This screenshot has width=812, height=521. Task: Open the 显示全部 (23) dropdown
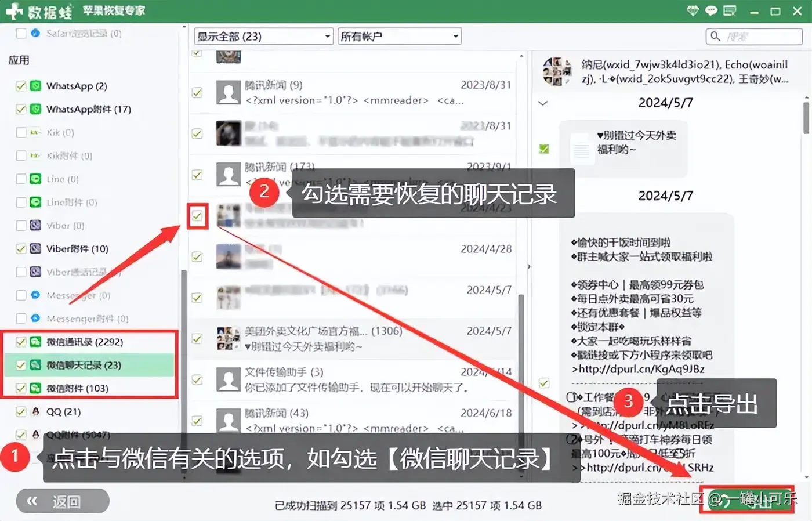[x=264, y=36]
